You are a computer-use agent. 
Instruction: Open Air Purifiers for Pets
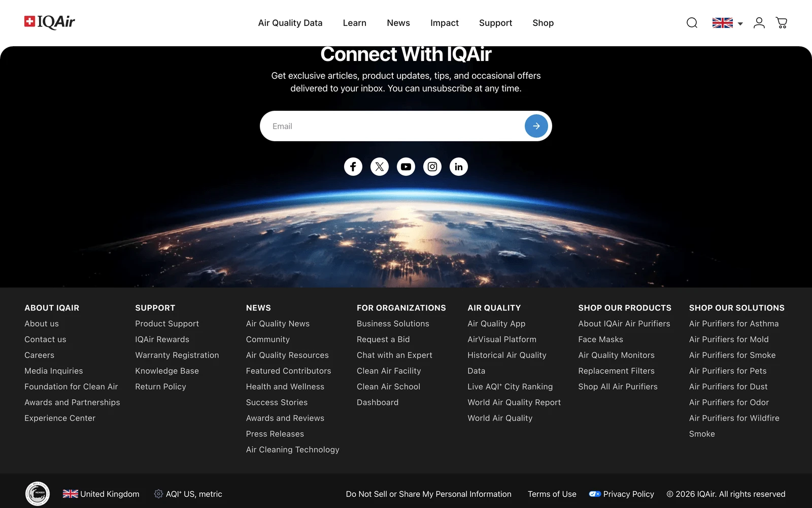(728, 371)
